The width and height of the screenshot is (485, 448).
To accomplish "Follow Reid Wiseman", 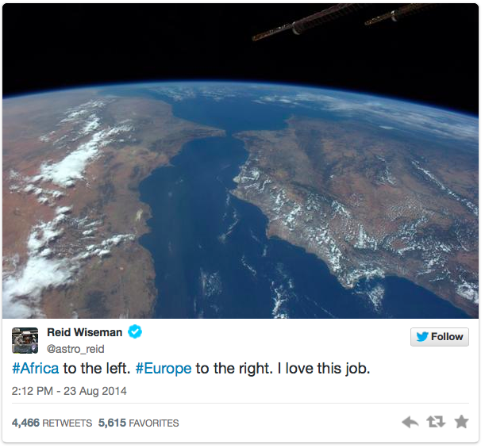I will [440, 337].
